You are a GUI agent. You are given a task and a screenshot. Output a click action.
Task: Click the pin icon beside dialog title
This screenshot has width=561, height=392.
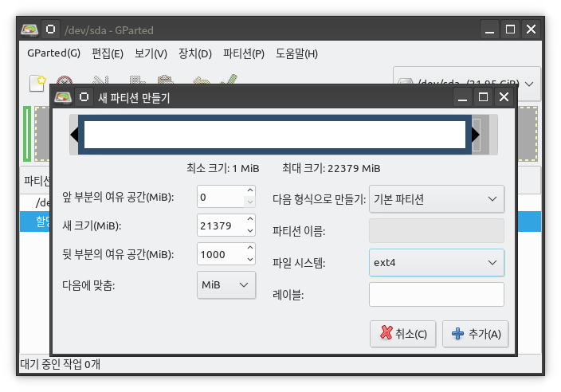[x=84, y=97]
